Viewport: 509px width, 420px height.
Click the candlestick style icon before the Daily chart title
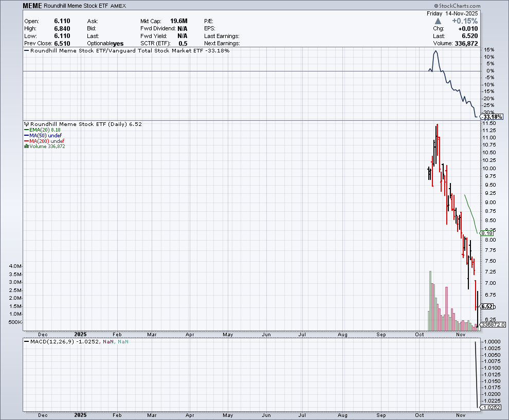[27, 124]
